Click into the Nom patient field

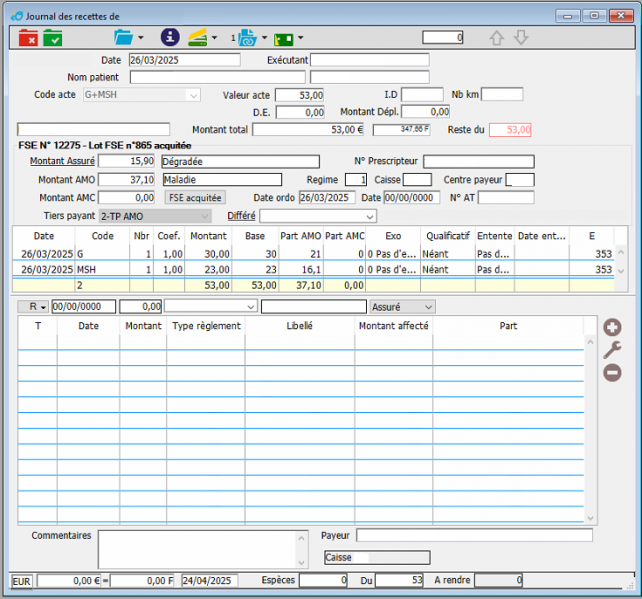217,77
